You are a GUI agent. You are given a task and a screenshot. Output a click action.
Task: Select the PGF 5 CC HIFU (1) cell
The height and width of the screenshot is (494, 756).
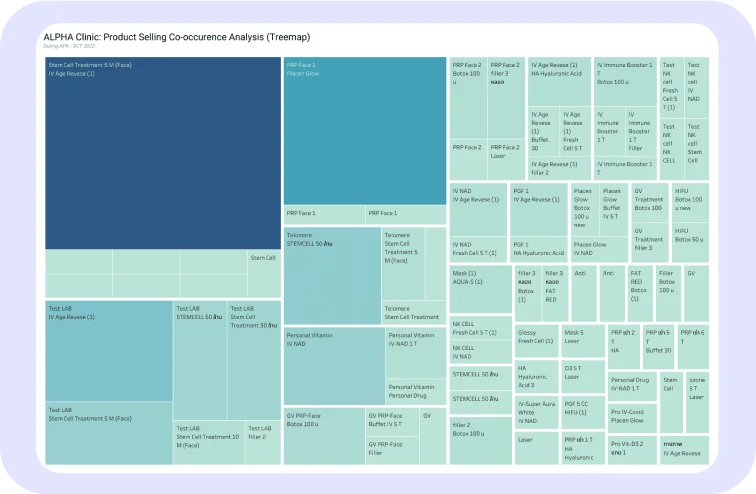click(x=583, y=413)
